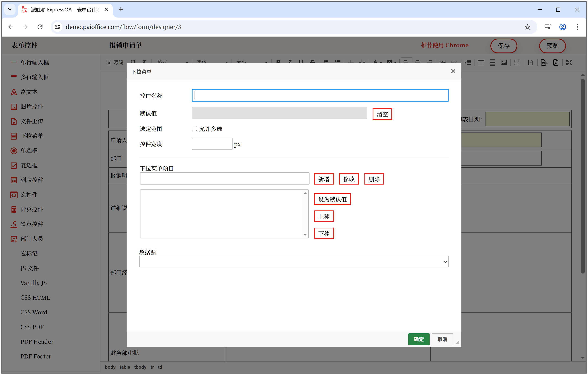This screenshot has height=375, width=588.
Task: Select the 单选框 radio control icon
Action: click(x=14, y=151)
